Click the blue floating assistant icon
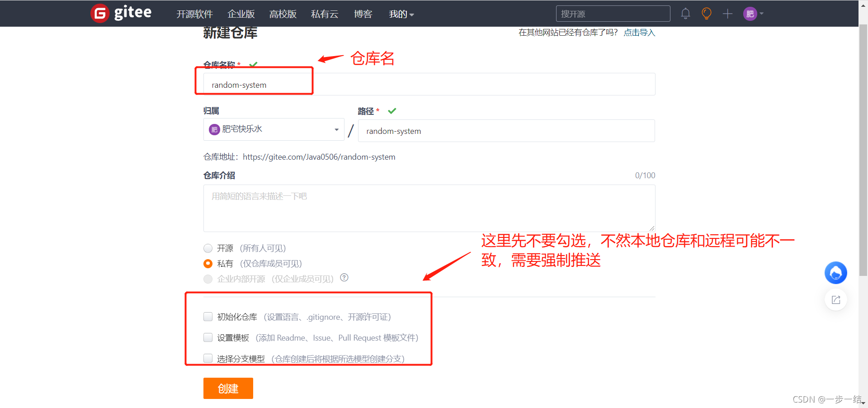 (835, 273)
